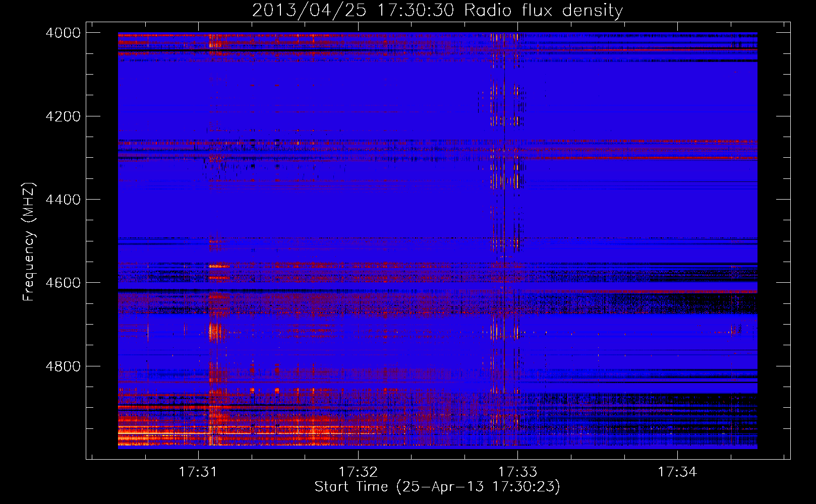Click the 17:32 time axis label

358,472
